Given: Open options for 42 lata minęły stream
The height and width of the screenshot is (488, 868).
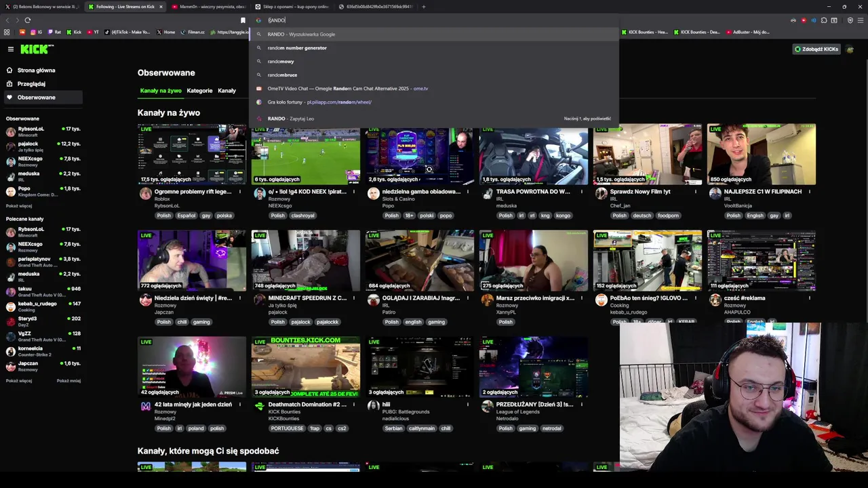Looking at the screenshot, I should [x=239, y=405].
